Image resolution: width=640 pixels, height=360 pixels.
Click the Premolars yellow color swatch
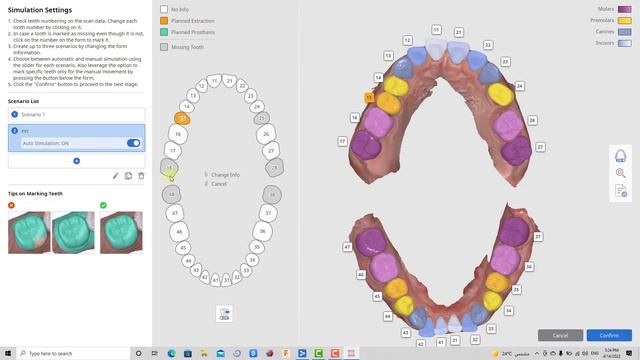(x=624, y=20)
